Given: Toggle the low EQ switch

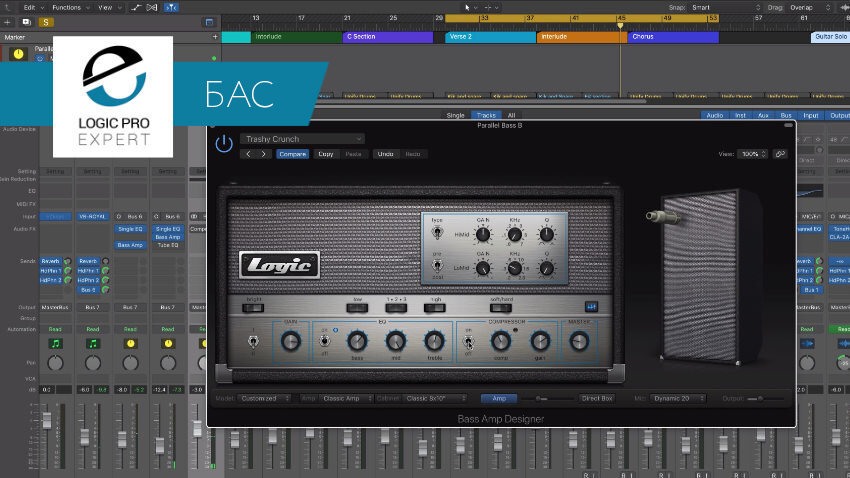Looking at the screenshot, I should click(357, 308).
